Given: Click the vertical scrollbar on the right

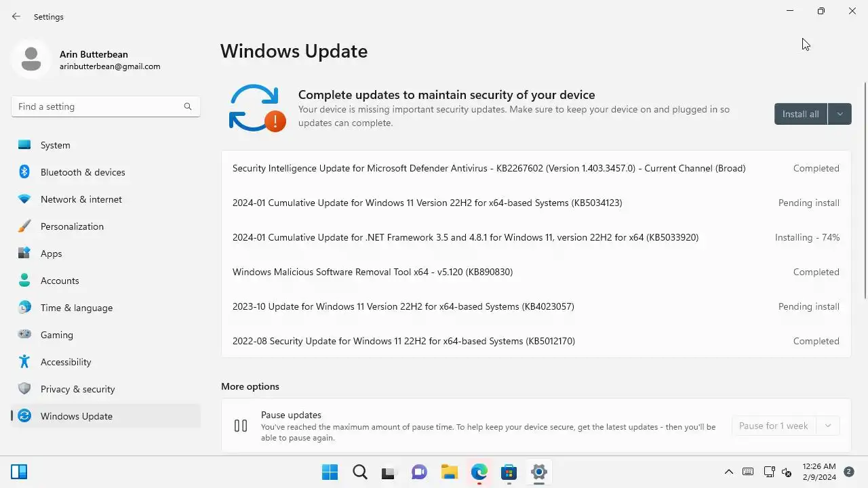Looking at the screenshot, I should tap(865, 190).
